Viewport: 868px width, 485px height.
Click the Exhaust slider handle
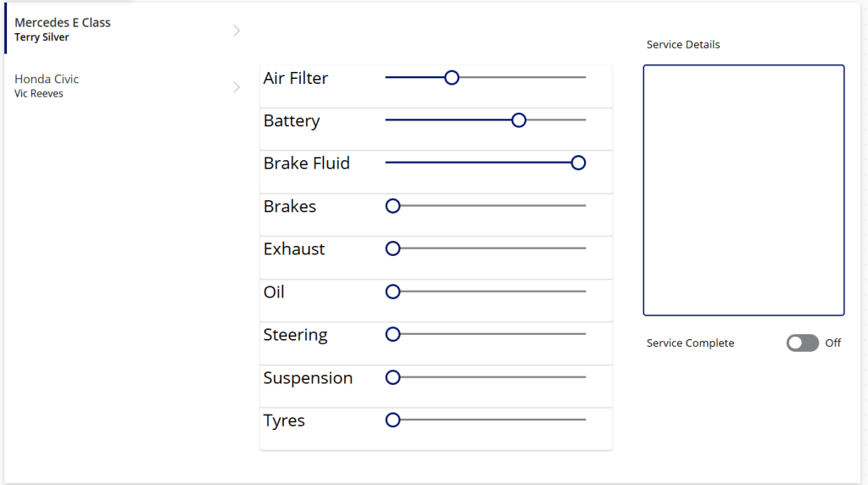pos(392,248)
